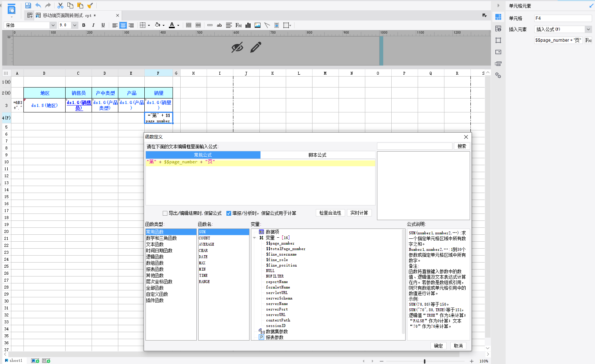The image size is (595, 364).
Task: Toggle the crossed-eye visibility icon
Action: click(x=237, y=47)
